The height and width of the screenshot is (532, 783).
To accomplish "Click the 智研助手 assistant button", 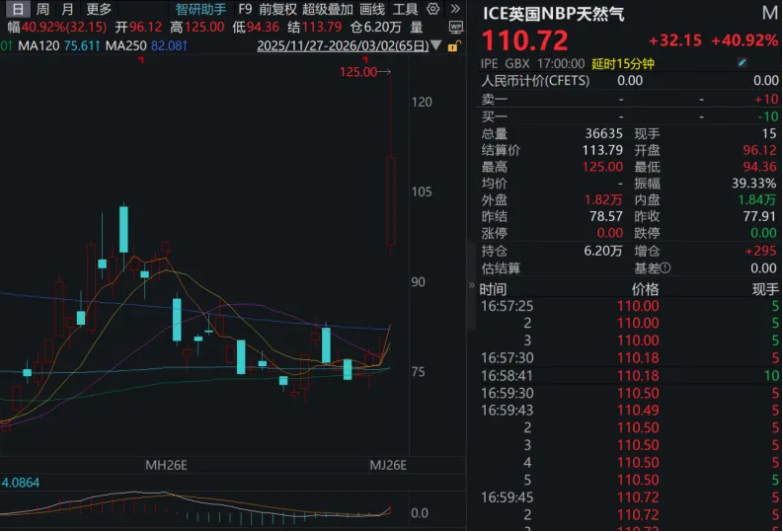I will [x=200, y=9].
